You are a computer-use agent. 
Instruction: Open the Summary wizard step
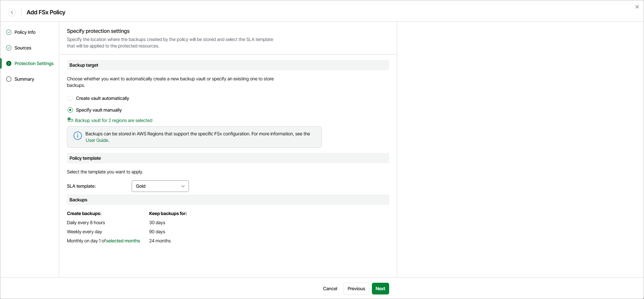24,79
